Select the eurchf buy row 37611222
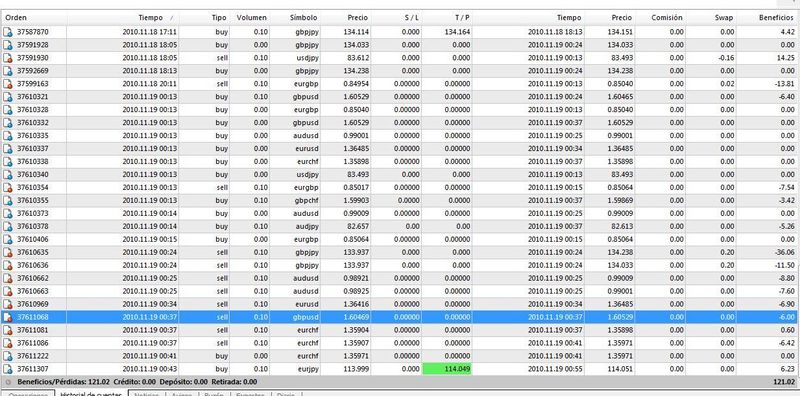 tap(400, 356)
